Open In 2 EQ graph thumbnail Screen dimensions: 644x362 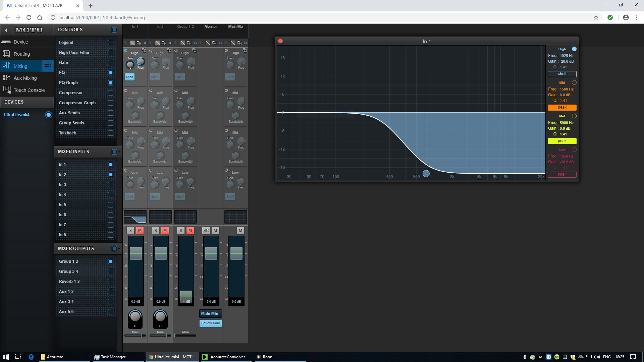coord(160,217)
